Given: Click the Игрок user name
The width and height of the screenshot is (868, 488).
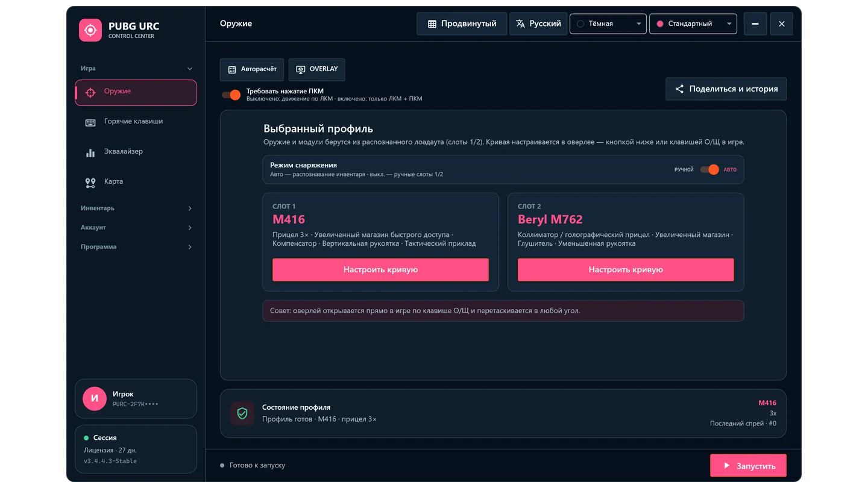Looking at the screenshot, I should click(123, 394).
